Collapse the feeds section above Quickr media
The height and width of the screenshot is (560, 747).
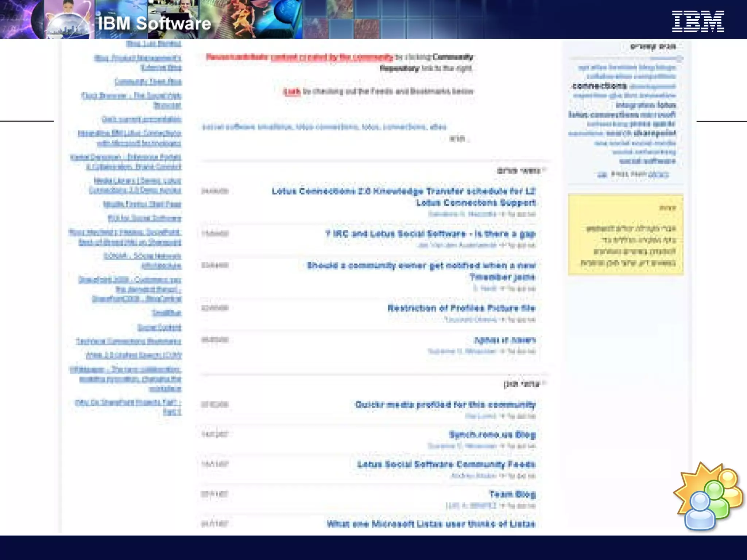(544, 383)
